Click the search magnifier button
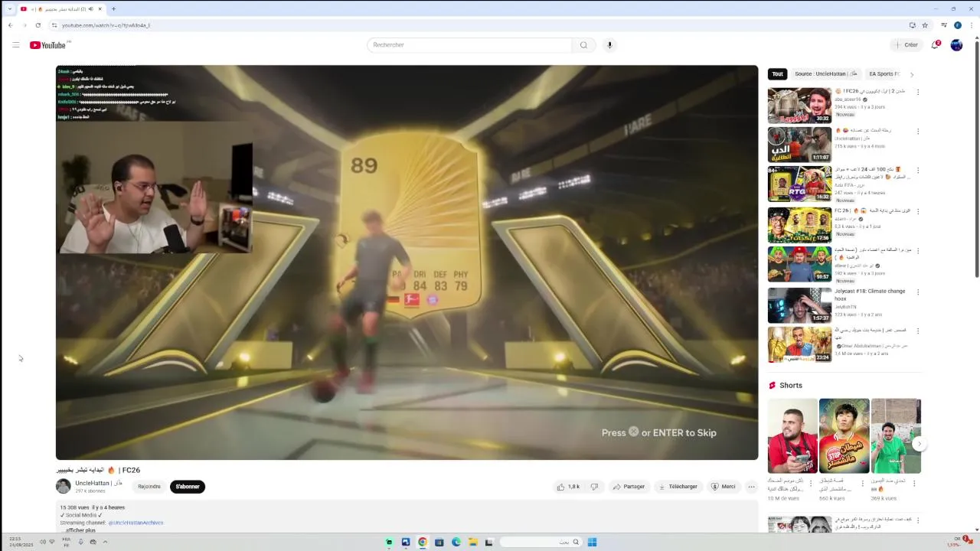980x551 pixels. coord(583,45)
